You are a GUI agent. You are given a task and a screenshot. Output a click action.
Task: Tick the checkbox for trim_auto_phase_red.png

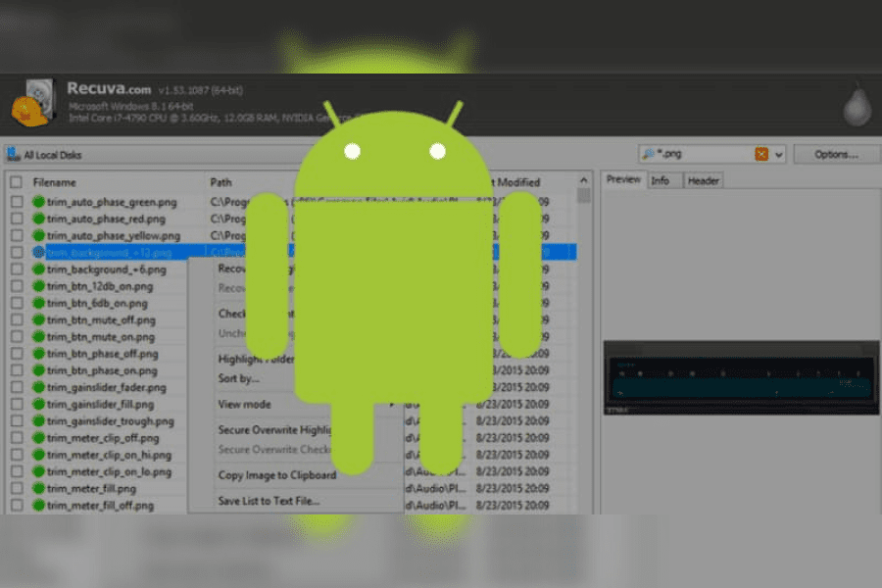pyautogui.click(x=16, y=219)
